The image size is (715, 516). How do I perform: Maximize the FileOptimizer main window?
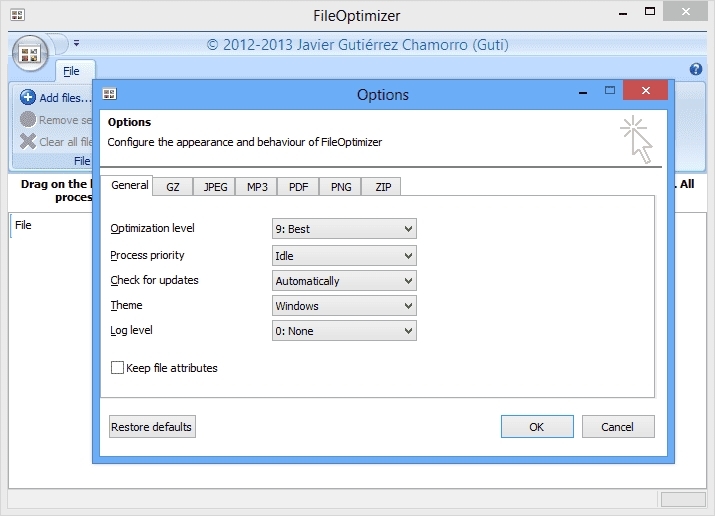[650, 11]
